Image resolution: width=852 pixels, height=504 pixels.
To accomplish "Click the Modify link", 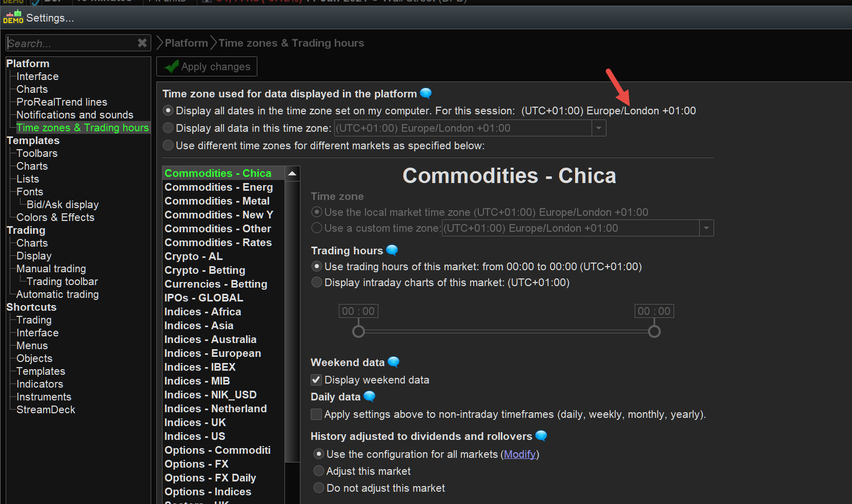I will click(x=520, y=454).
